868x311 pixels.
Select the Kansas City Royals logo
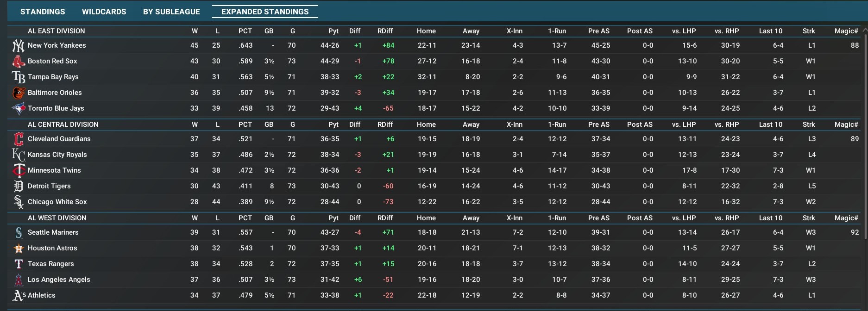[x=18, y=155]
